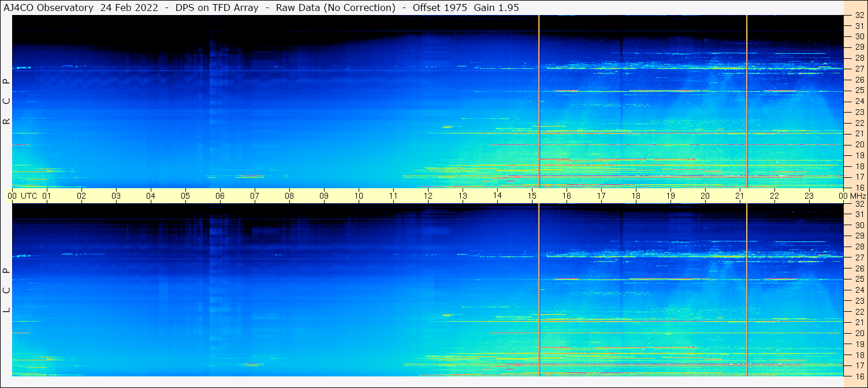This screenshot has width=868, height=388.
Task: Click the 12 hour label on time axis
Action: click(x=428, y=196)
